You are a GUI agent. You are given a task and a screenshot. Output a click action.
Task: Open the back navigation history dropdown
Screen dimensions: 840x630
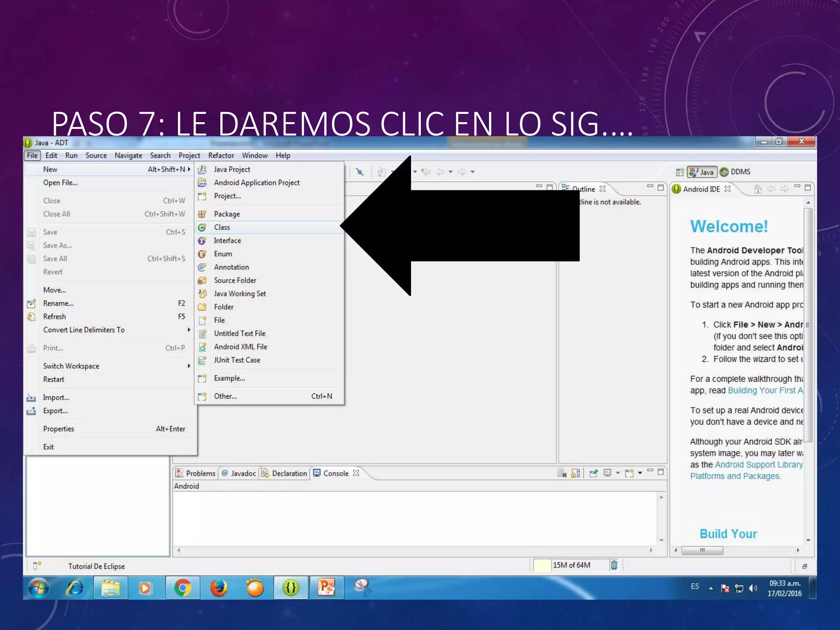point(450,172)
